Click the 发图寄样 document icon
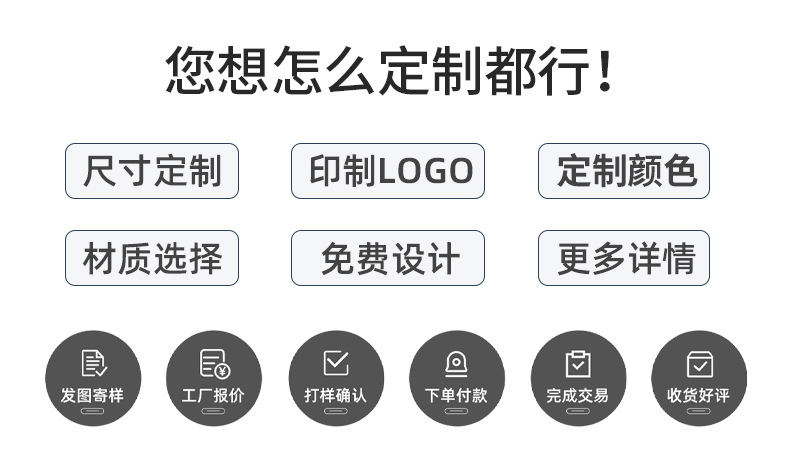The width and height of the screenshot is (790, 452). click(x=94, y=363)
